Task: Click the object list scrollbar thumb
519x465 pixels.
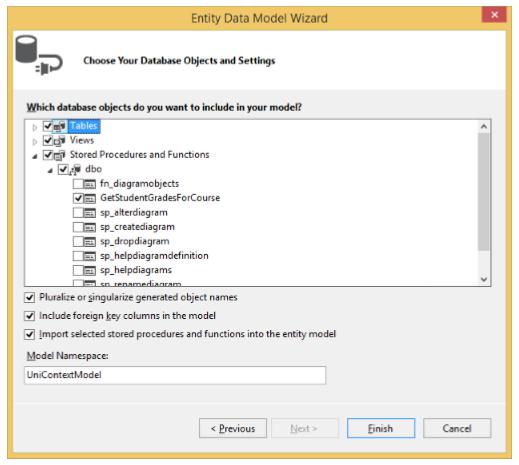Action: [x=484, y=192]
